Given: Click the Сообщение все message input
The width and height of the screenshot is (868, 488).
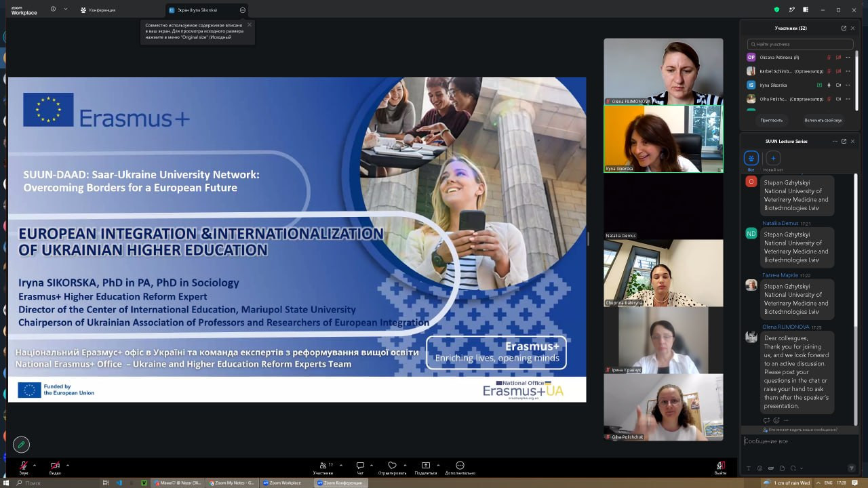Looking at the screenshot, I should click(x=800, y=441).
